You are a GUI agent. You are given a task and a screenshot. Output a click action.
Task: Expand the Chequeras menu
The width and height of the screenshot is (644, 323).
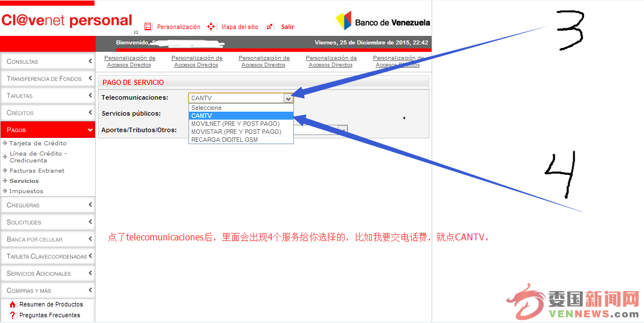(48, 205)
